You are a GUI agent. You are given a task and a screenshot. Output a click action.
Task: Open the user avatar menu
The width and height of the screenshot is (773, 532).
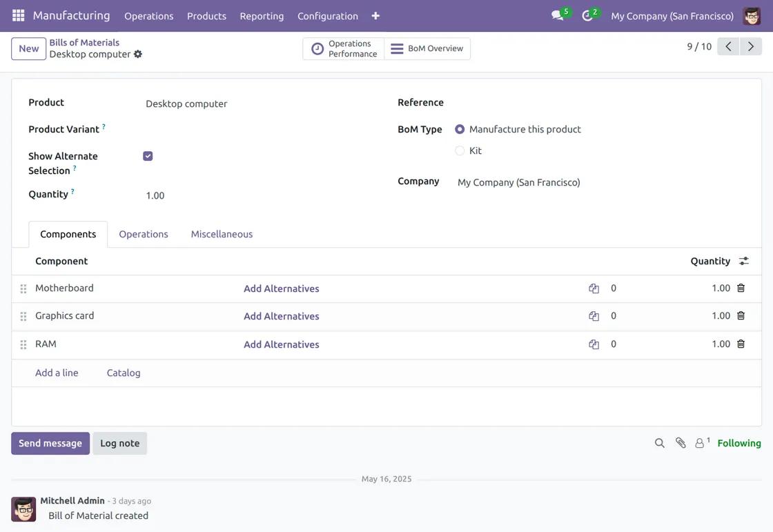[x=752, y=16]
